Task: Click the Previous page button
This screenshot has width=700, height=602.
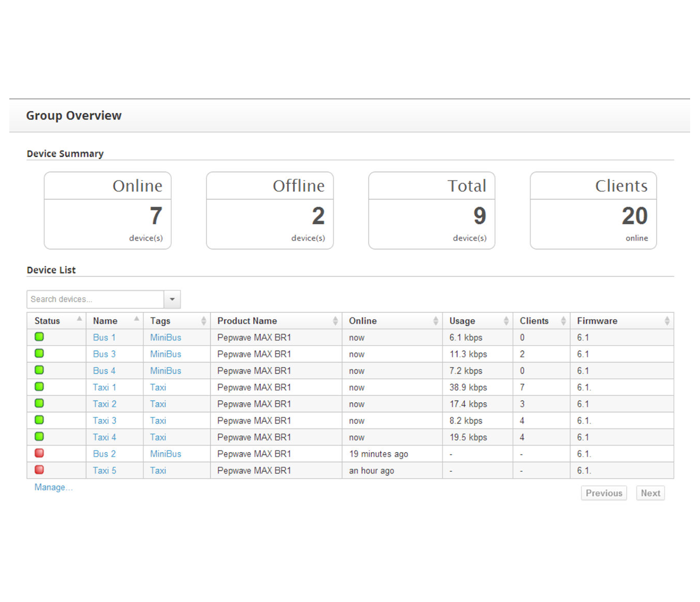Action: tap(604, 493)
